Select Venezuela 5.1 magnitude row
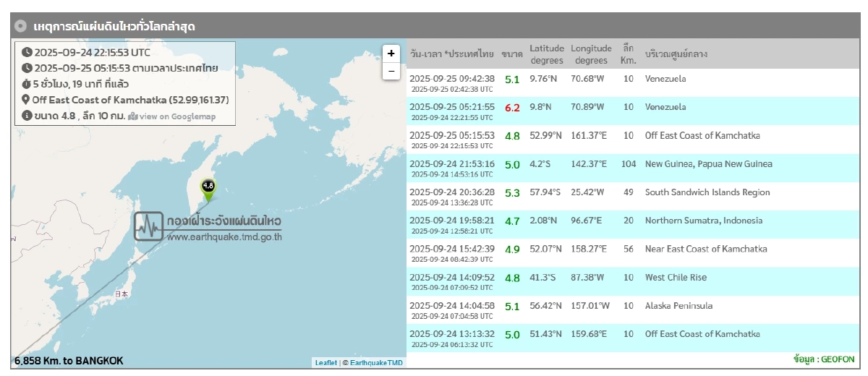This screenshot has width=868, height=376. (634, 82)
